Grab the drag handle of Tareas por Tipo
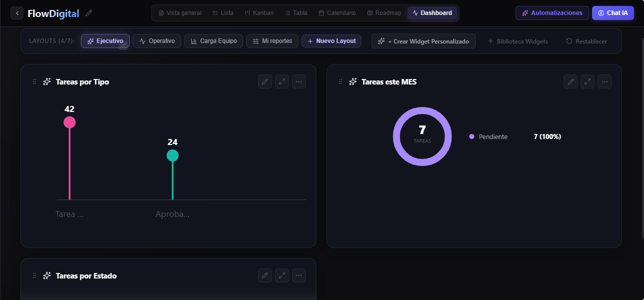 point(34,81)
